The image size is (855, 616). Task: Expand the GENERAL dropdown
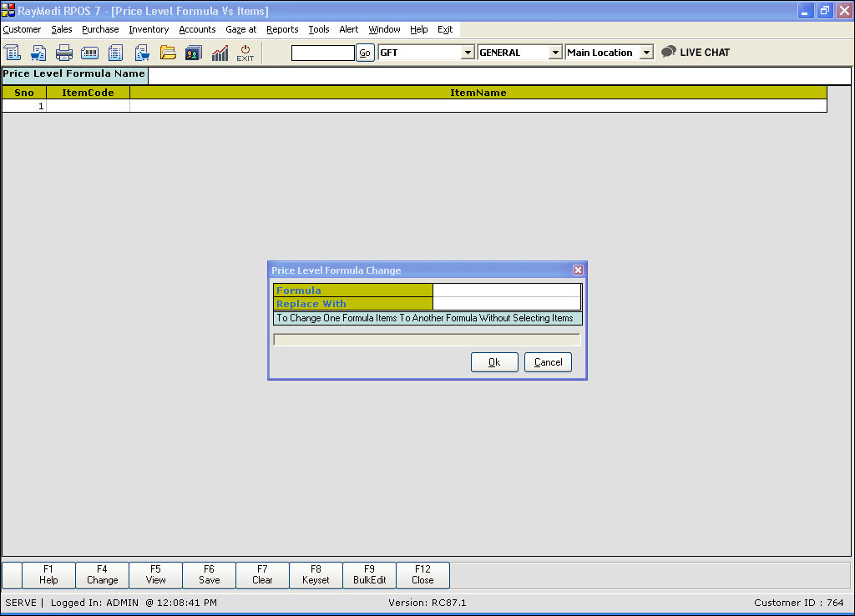(555, 53)
